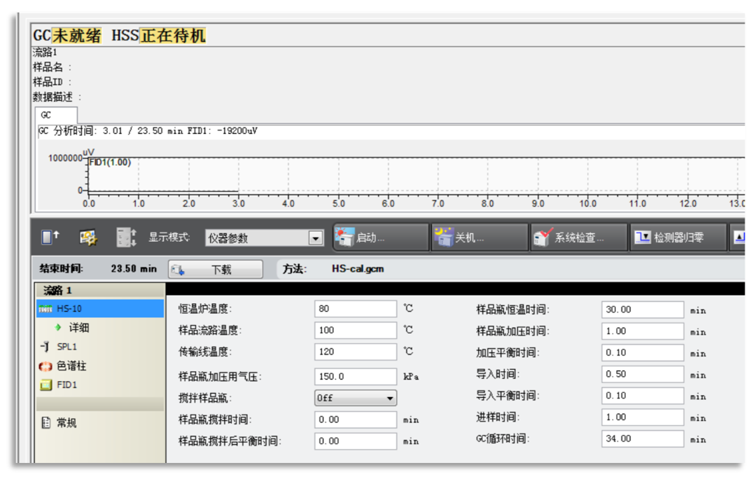756x477 pixels.
Task: Open 详细 (Details) under HS-10
Action: 78,327
